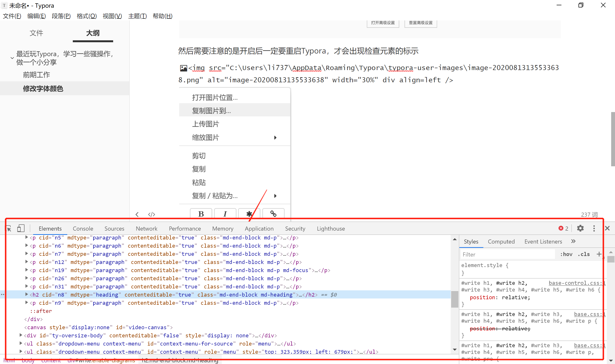Click the Bold formatting button
Image resolution: width=615 pixels, height=364 pixels.
click(x=201, y=214)
